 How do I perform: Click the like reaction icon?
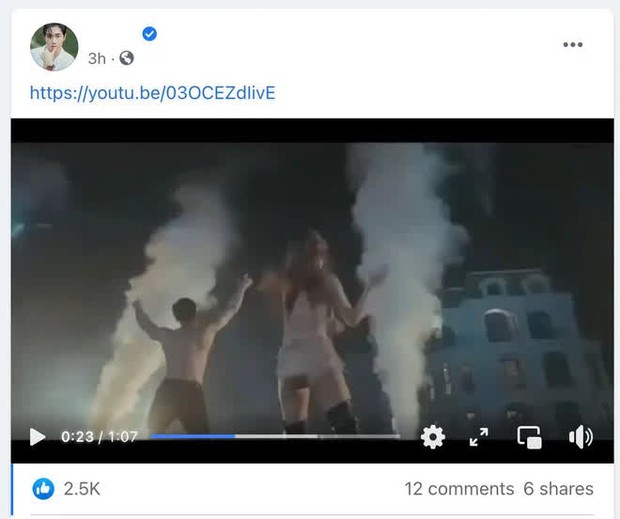pos(43,489)
